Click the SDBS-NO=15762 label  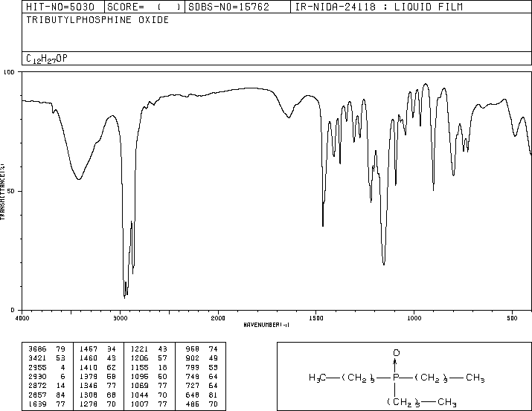(228, 7)
